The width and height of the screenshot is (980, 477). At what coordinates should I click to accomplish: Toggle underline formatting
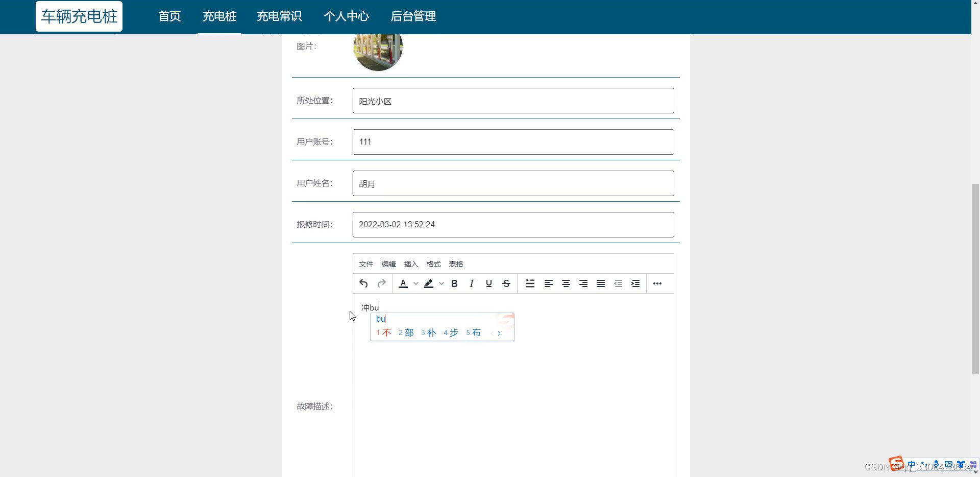[x=489, y=283]
